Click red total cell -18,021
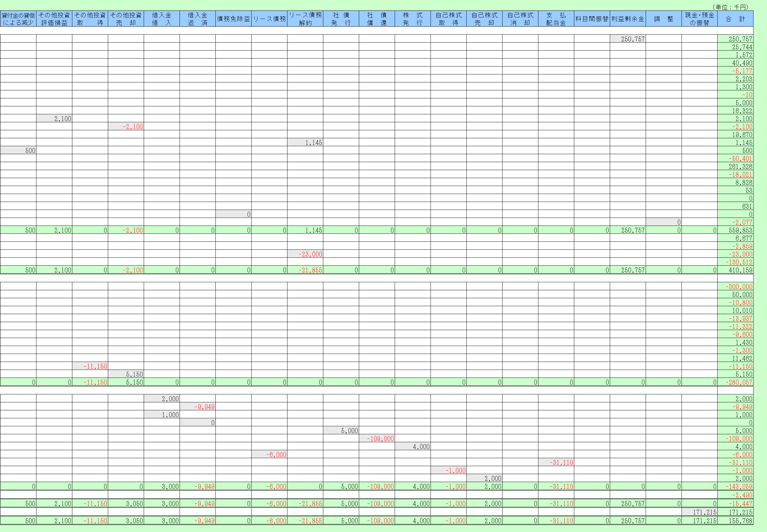767x532 pixels. click(735, 175)
